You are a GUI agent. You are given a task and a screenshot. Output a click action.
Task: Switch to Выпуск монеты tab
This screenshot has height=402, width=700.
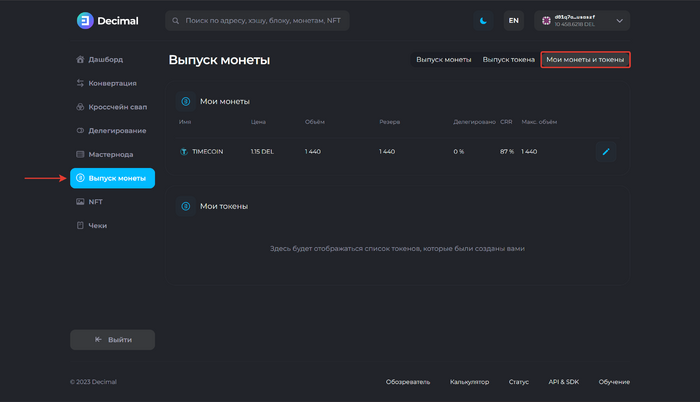[x=443, y=60]
